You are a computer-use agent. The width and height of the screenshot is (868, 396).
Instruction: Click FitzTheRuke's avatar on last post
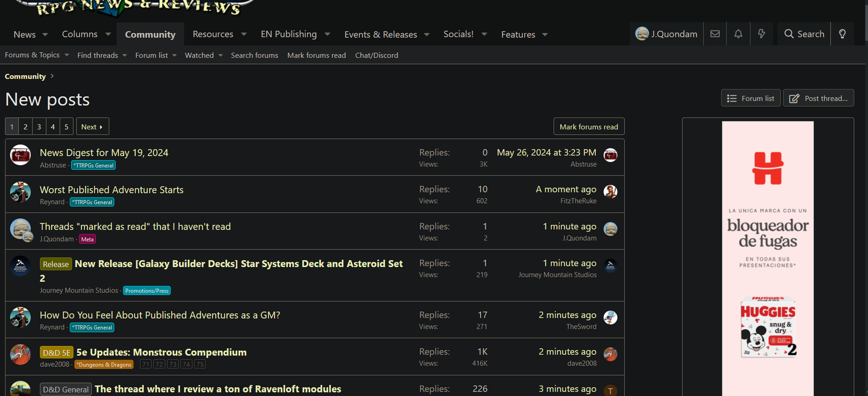610,192
